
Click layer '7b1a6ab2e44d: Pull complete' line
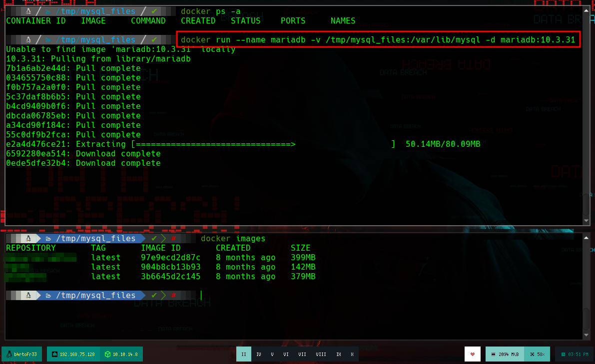73,68
